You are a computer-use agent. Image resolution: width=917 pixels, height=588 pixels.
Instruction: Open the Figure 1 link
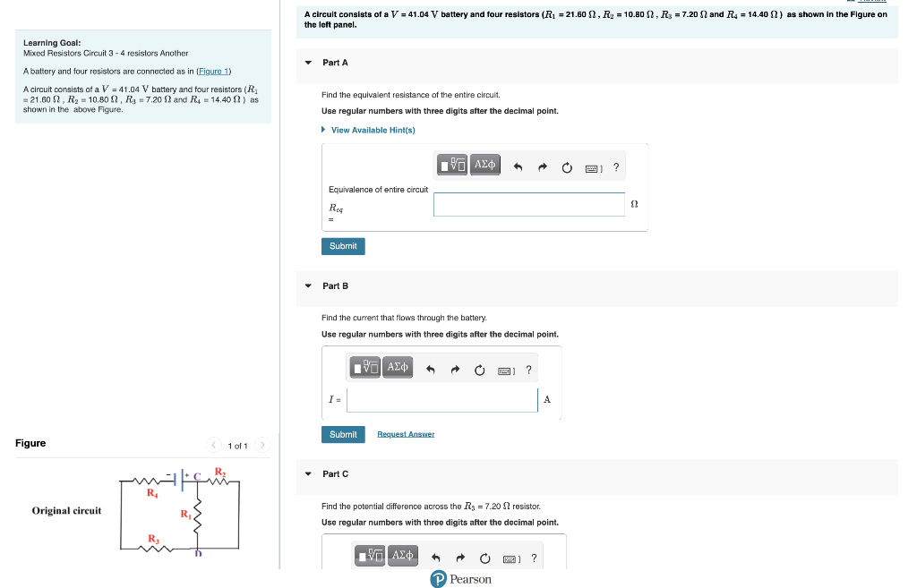[213, 72]
